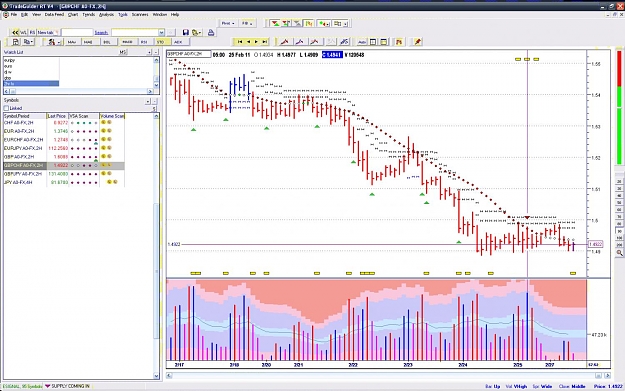
Task: Open the Search combo box dropdown
Action: (x=161, y=32)
